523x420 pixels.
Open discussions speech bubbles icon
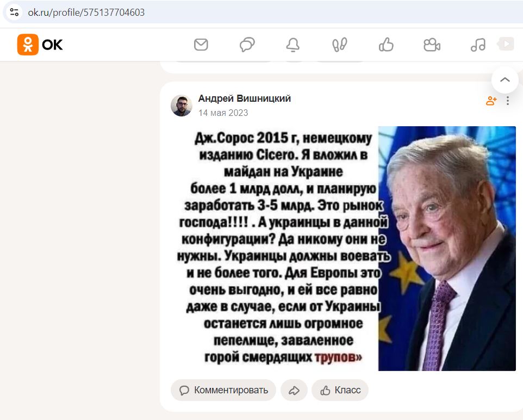[247, 45]
